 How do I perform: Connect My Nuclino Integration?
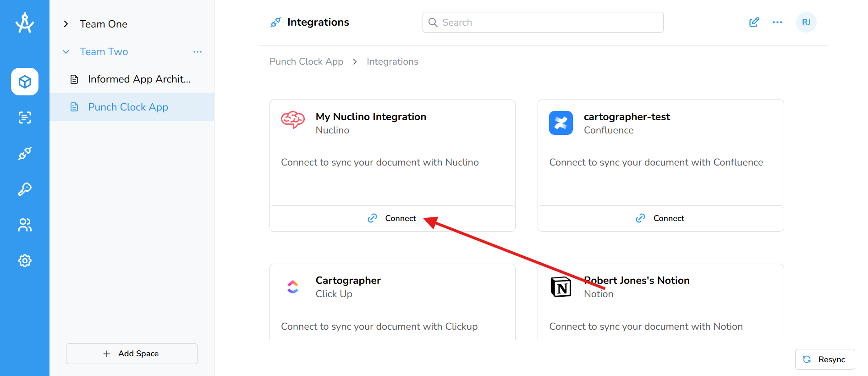click(392, 218)
